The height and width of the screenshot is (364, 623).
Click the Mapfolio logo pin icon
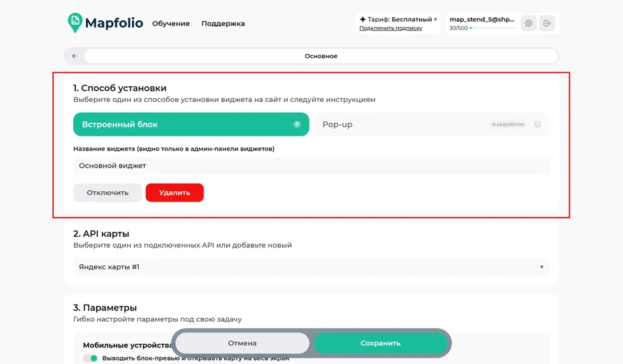click(x=75, y=22)
